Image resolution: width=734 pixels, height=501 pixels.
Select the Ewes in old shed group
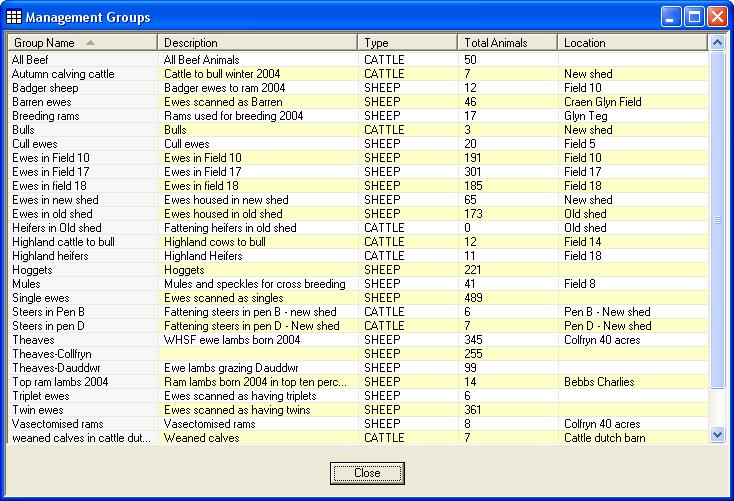[x=52, y=214]
